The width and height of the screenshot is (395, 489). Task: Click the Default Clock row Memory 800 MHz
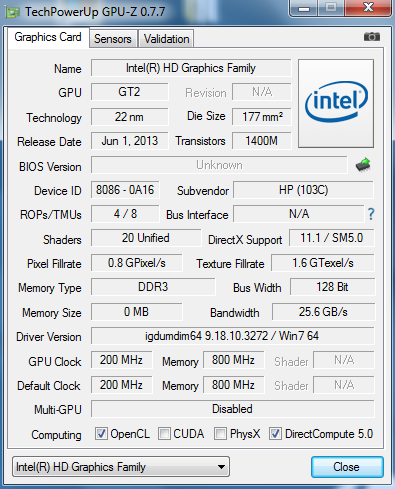[233, 385]
